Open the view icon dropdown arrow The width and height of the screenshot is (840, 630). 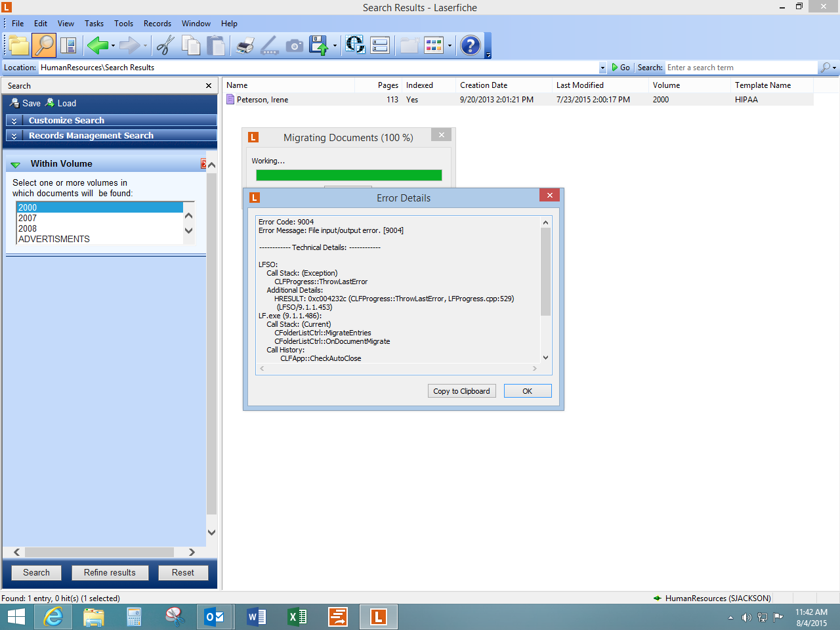(450, 46)
